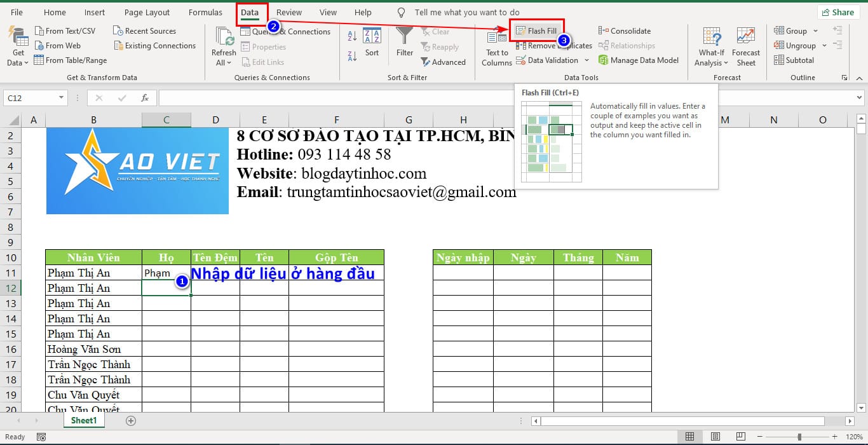Image resolution: width=868 pixels, height=445 pixels.
Task: Start macro recording from the status bar
Action: click(x=41, y=437)
